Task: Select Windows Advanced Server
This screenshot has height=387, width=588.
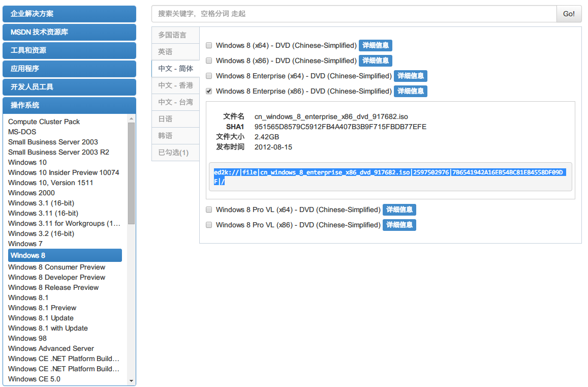Action: 51,348
